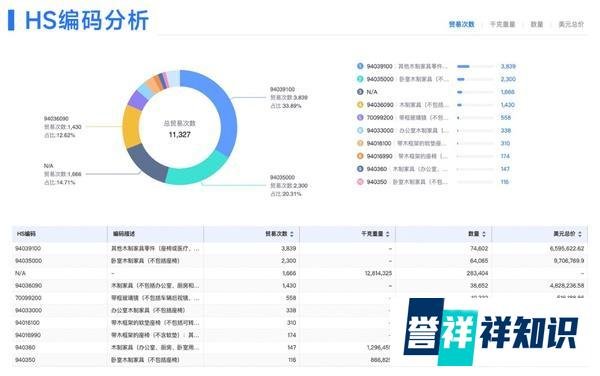Viewport: 600px width, 376px height.
Task: Click legend value 310
Action: coord(505,143)
